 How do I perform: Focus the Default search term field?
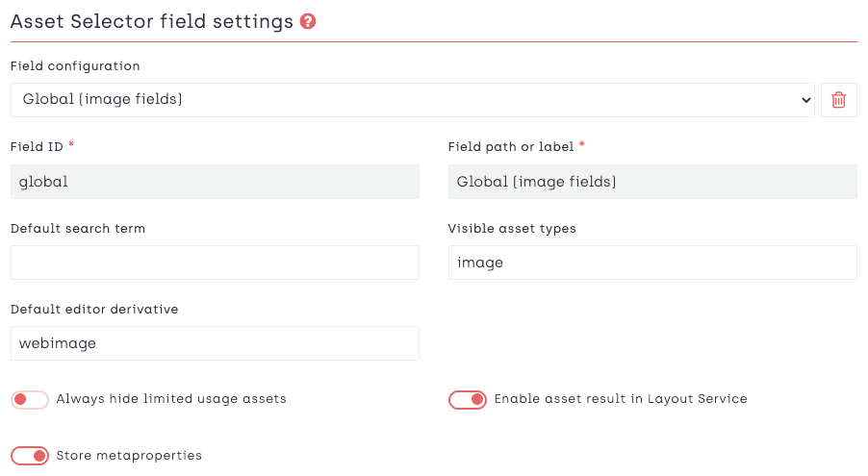point(215,263)
